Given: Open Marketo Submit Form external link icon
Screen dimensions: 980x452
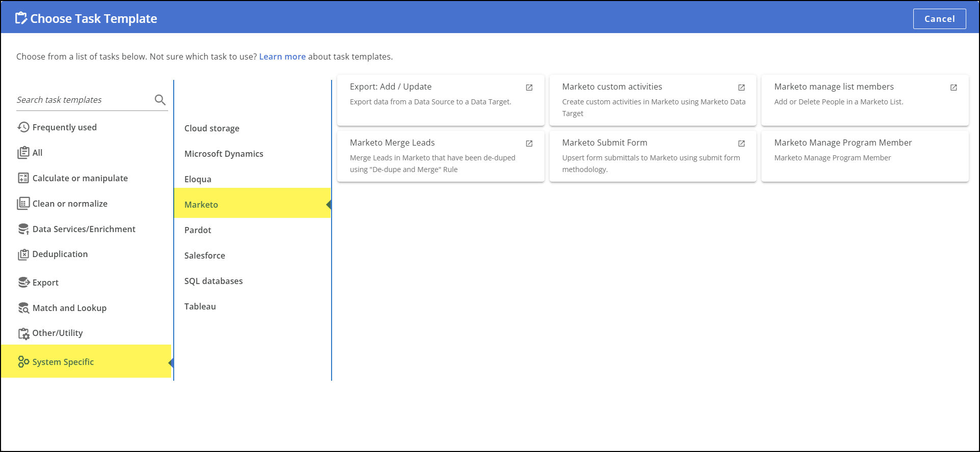Looking at the screenshot, I should pos(742,144).
